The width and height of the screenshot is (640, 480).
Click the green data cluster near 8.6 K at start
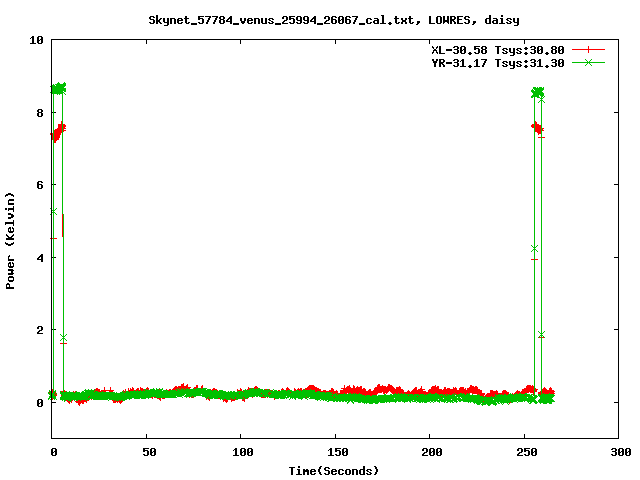pyautogui.click(x=58, y=88)
